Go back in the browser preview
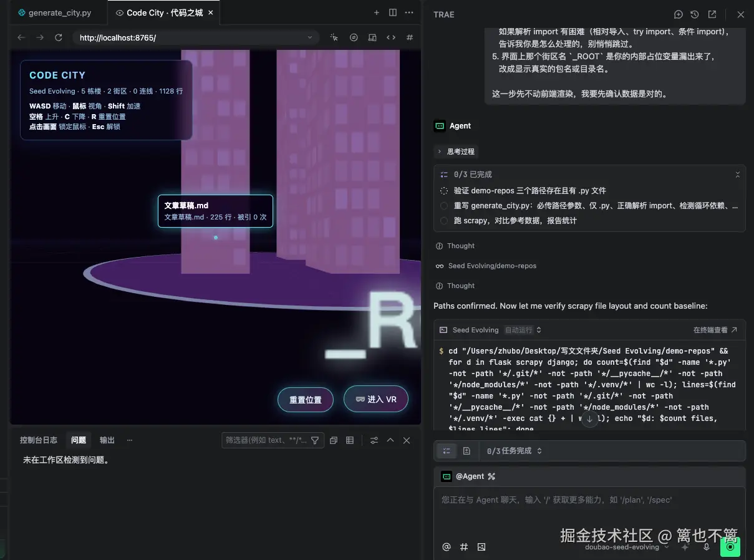The width and height of the screenshot is (754, 560). coord(21,37)
